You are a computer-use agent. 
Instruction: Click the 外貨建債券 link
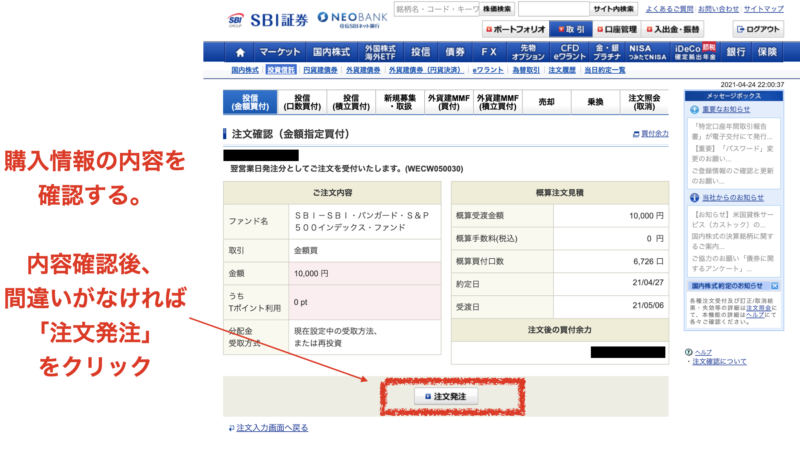(x=363, y=70)
